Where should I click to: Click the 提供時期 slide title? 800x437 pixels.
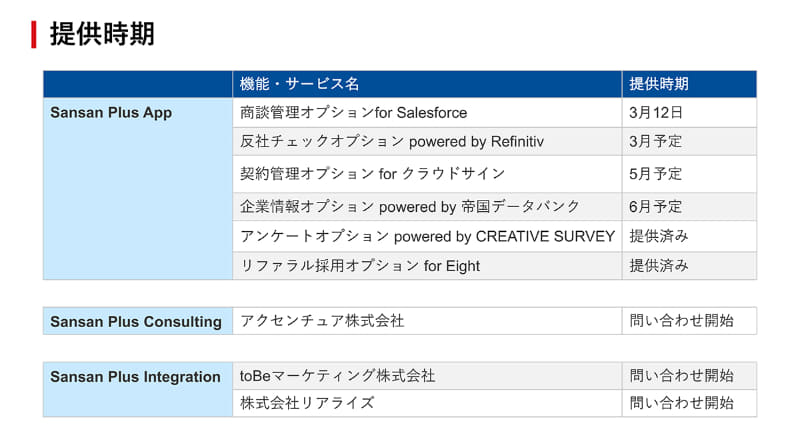tap(102, 34)
